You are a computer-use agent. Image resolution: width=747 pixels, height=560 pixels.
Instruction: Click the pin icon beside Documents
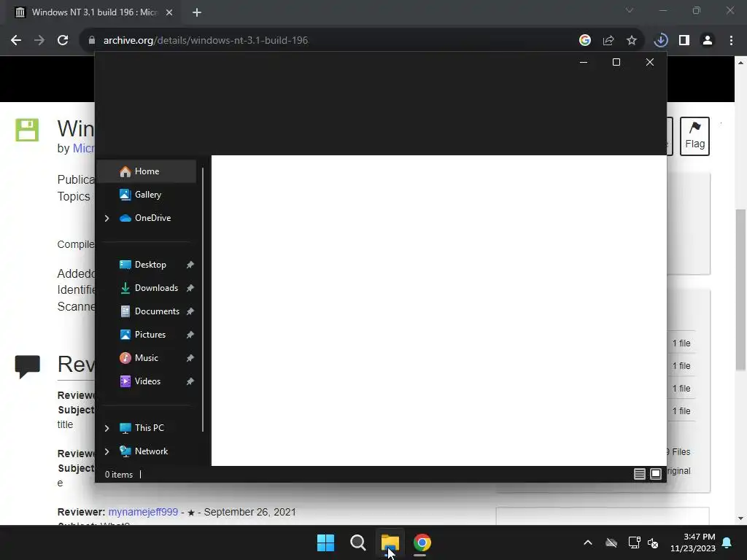190,311
